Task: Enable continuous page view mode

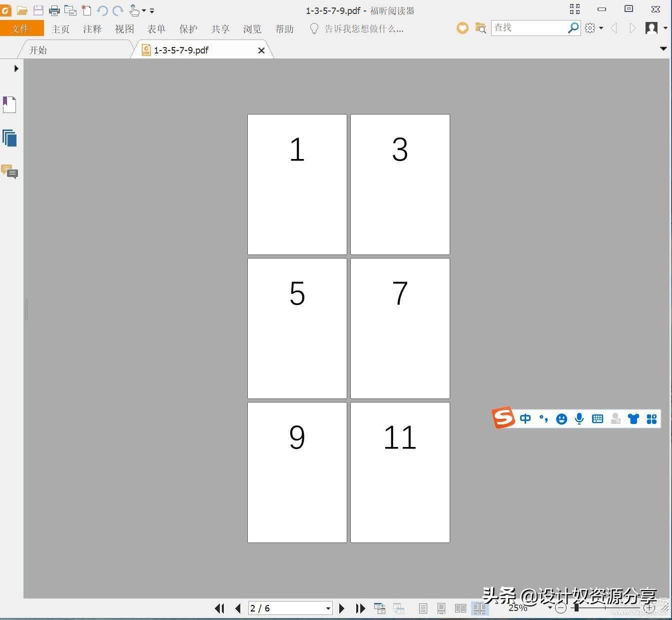Action: [441, 608]
